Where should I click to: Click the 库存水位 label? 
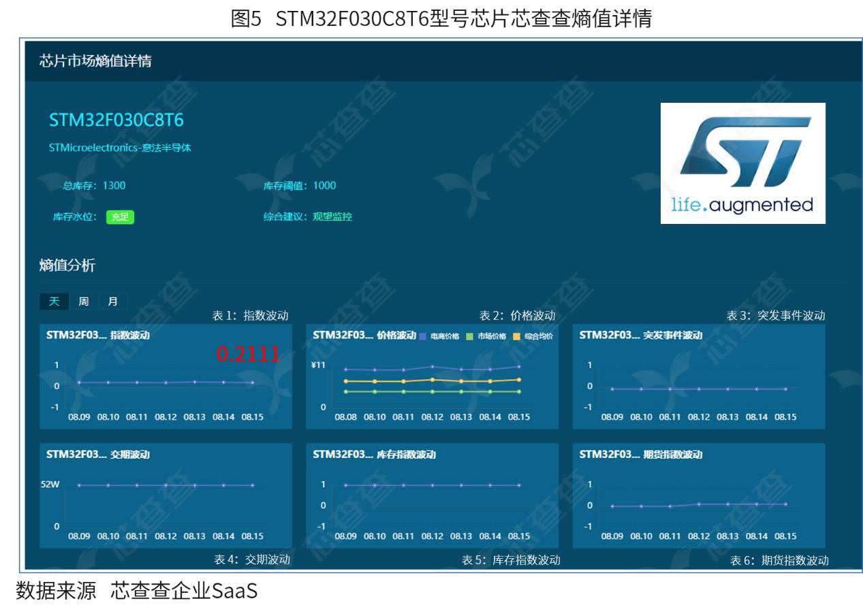click(76, 217)
